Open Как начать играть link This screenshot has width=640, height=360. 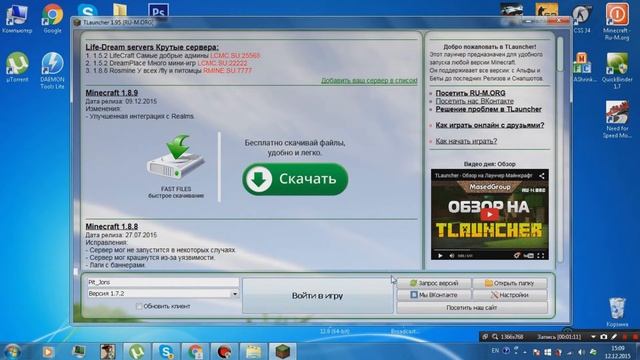point(466,141)
